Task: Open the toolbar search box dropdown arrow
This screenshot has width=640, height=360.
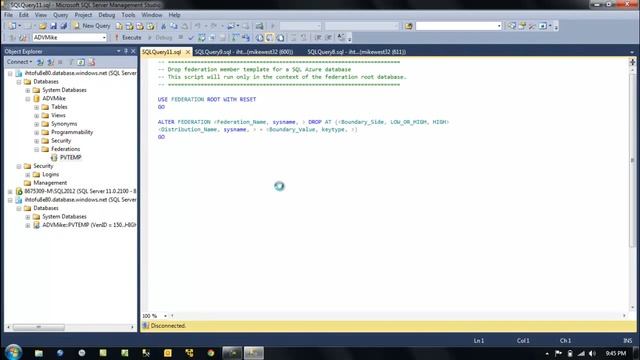Action: pos(499,26)
